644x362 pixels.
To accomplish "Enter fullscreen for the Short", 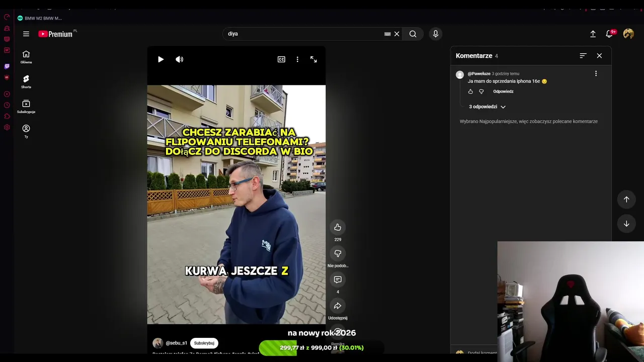I will [313, 59].
